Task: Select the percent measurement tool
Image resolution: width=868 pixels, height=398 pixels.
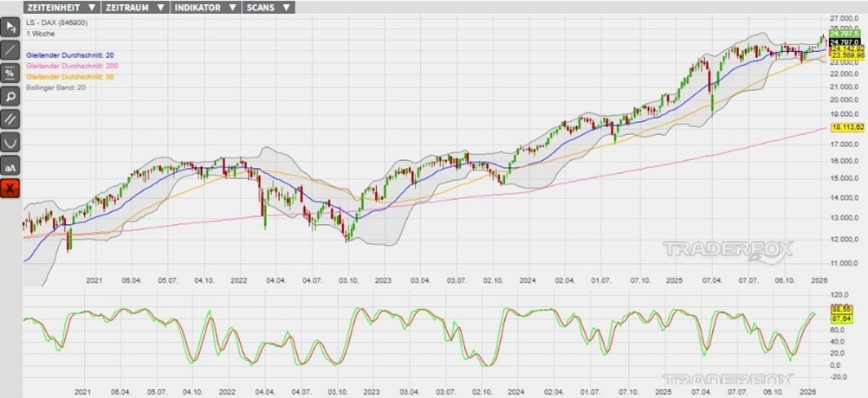Action: (x=10, y=73)
